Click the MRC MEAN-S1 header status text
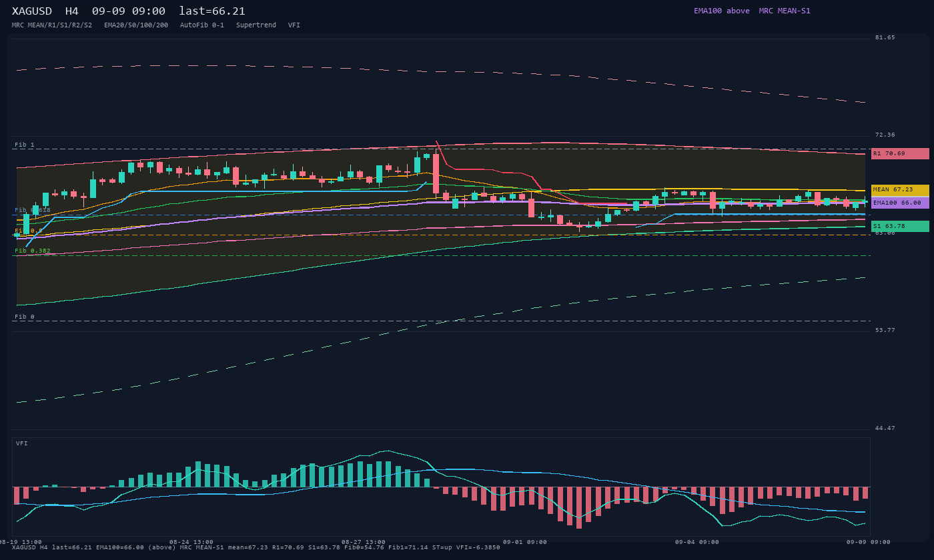 785,11
